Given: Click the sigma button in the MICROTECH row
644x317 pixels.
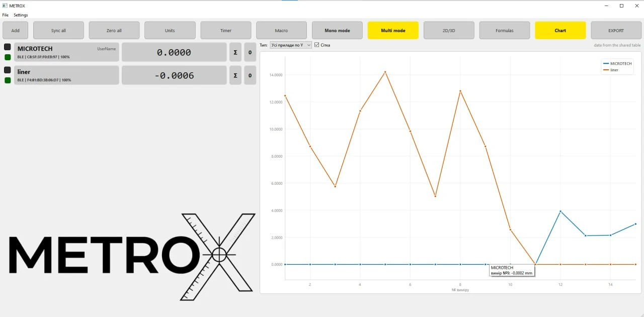Looking at the screenshot, I should [x=235, y=52].
